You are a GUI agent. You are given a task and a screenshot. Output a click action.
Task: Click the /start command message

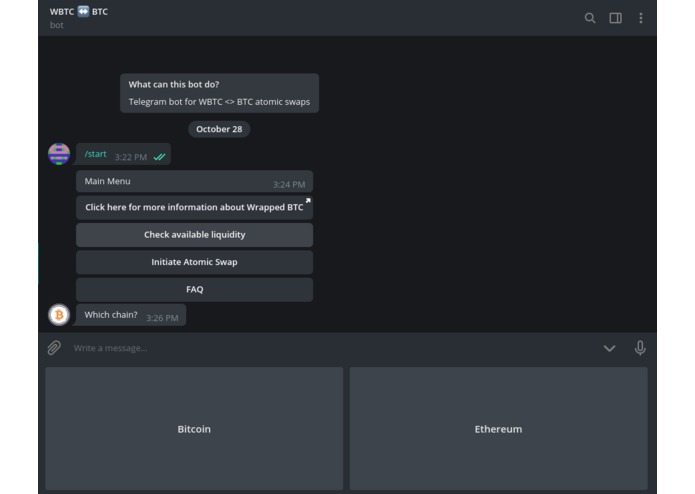(123, 154)
